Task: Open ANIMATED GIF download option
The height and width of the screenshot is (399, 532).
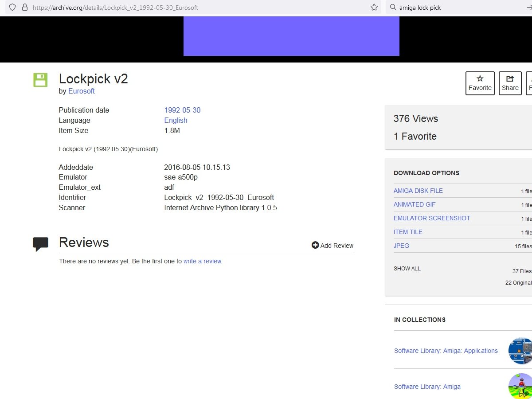Action: point(415,204)
